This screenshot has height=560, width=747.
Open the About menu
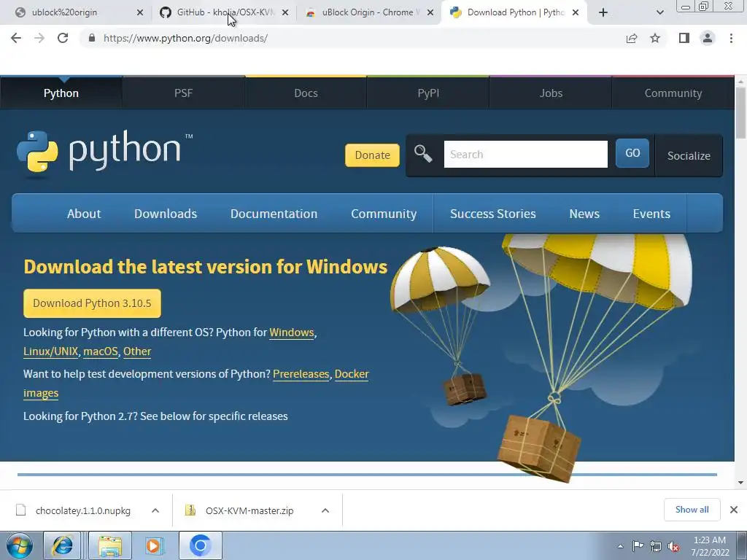(84, 214)
